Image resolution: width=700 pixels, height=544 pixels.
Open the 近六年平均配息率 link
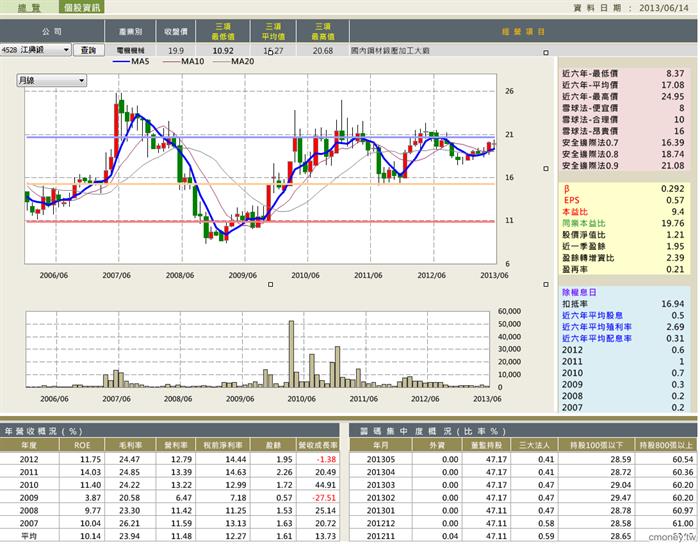click(596, 339)
